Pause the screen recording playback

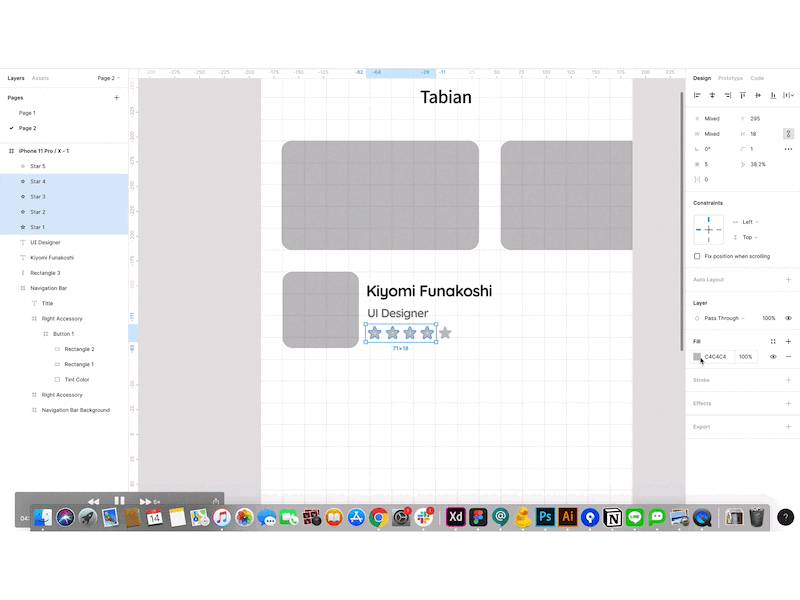pyautogui.click(x=119, y=501)
